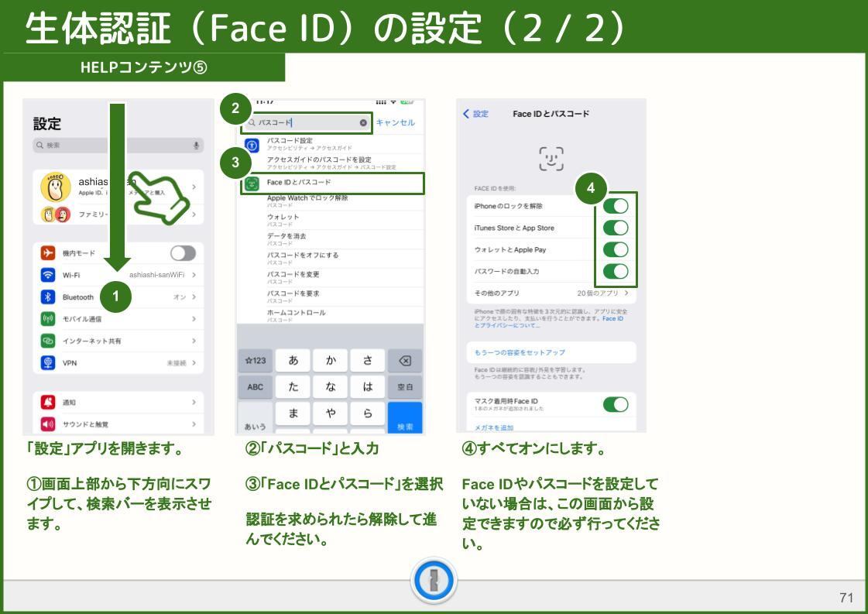Tap the あ key on the kana keyboard
This screenshot has width=868, height=614.
coord(293,361)
